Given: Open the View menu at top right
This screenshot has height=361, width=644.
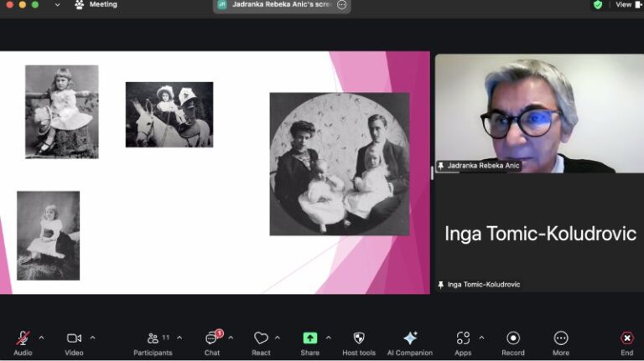Looking at the screenshot, I should tap(623, 5).
